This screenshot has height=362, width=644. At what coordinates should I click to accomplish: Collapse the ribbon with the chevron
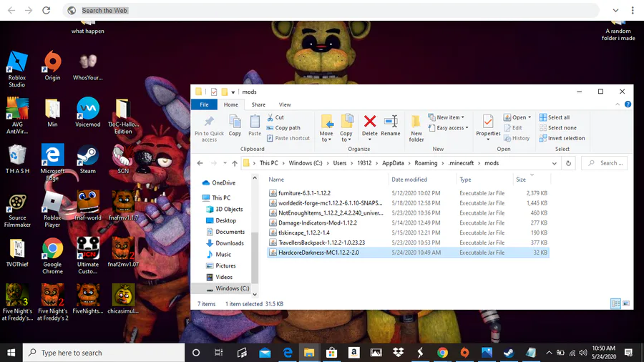[618, 104]
